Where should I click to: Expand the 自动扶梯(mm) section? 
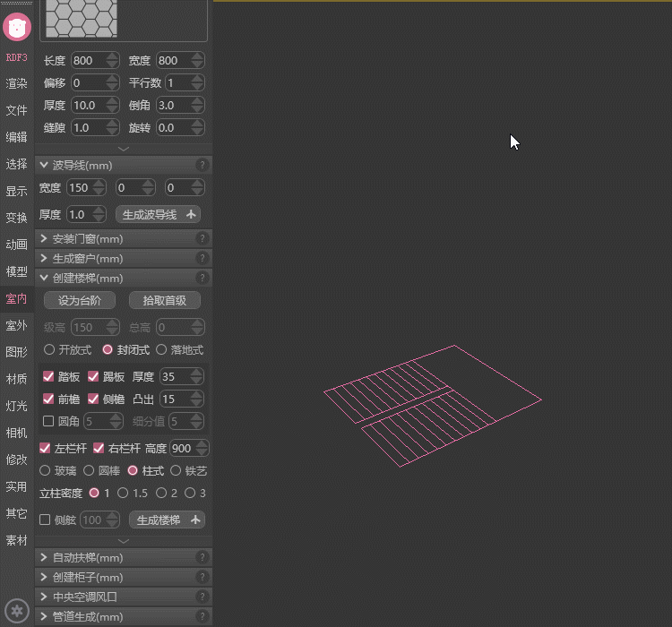(x=44, y=557)
